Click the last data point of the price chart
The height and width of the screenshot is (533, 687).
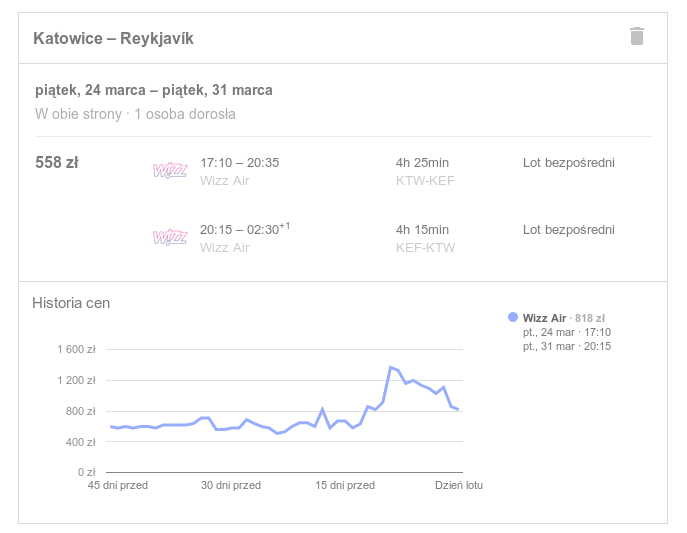(458, 409)
